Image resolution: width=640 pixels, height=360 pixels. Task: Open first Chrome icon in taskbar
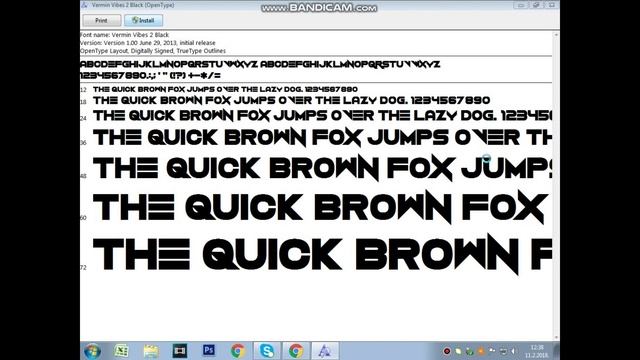[x=238, y=351]
